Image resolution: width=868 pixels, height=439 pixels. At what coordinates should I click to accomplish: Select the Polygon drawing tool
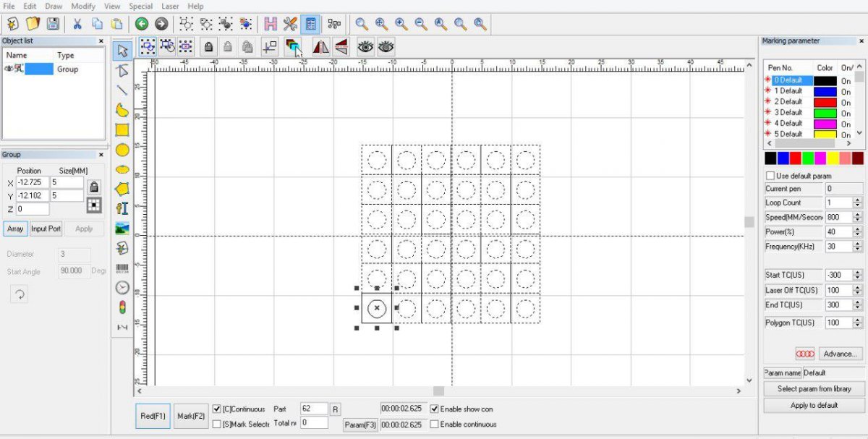[x=122, y=189]
